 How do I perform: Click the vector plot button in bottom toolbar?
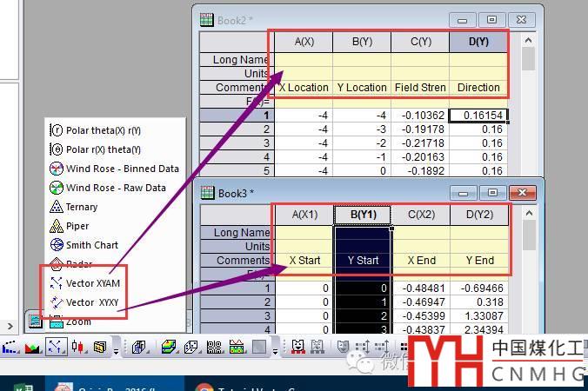tap(55, 348)
